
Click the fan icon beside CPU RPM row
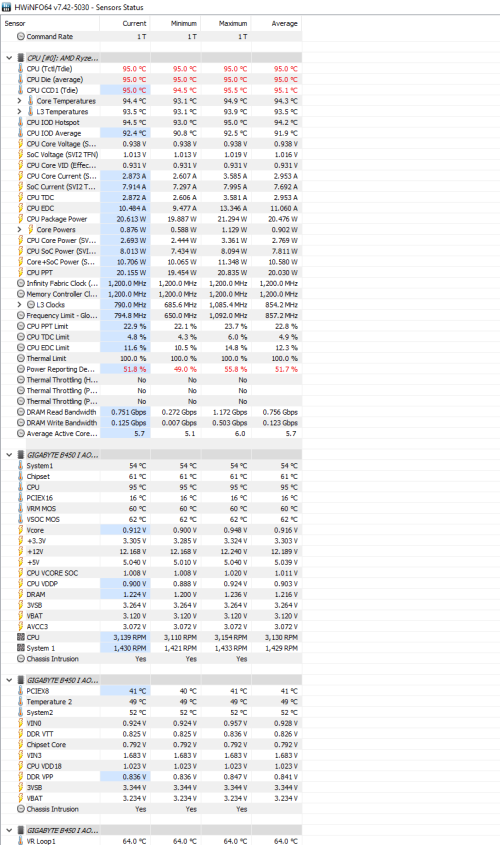point(20,637)
